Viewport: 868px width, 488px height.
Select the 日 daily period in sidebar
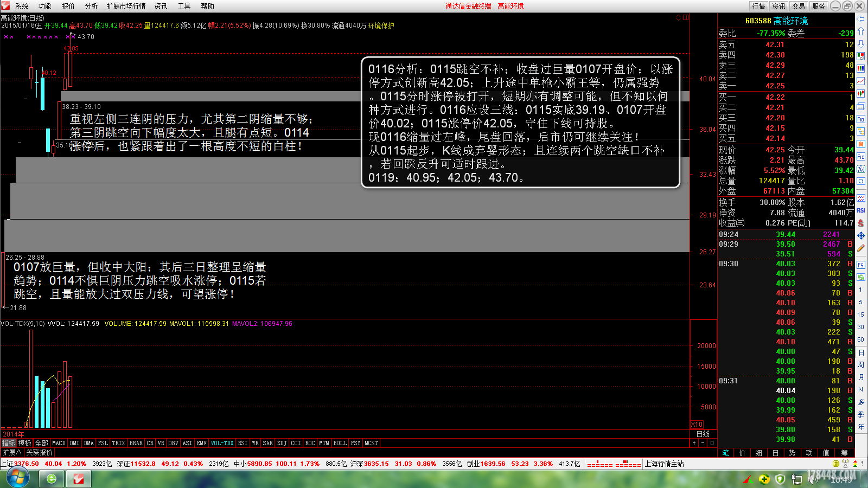pyautogui.click(x=861, y=352)
